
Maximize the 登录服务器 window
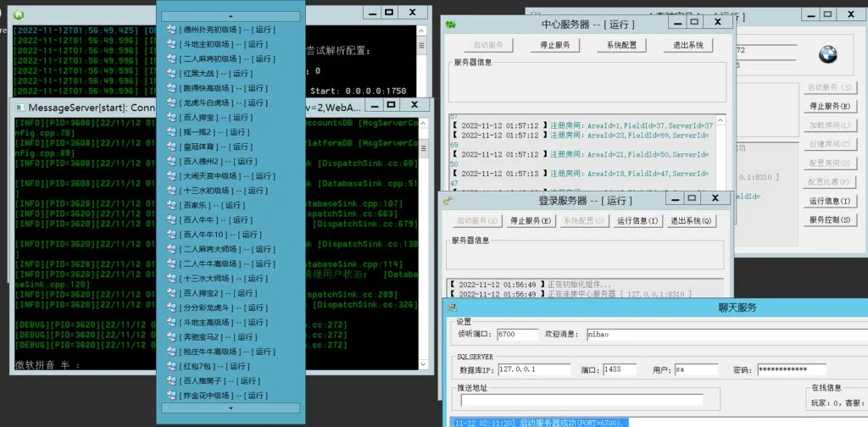coord(692,198)
